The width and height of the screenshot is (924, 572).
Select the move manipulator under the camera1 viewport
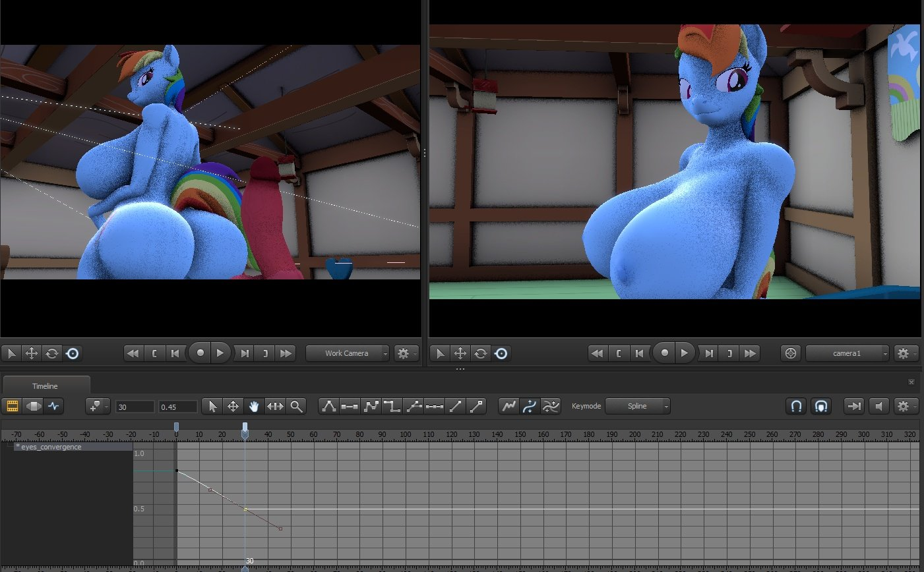click(460, 354)
